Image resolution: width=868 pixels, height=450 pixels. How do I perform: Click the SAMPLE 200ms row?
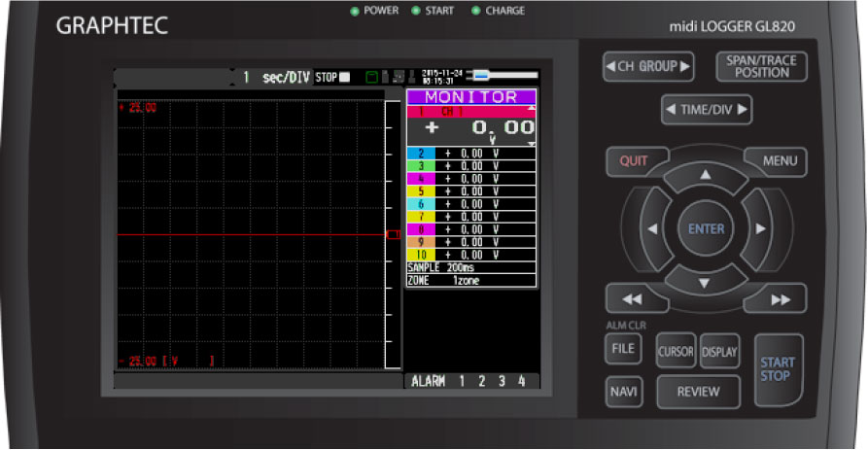pyautogui.click(x=471, y=268)
